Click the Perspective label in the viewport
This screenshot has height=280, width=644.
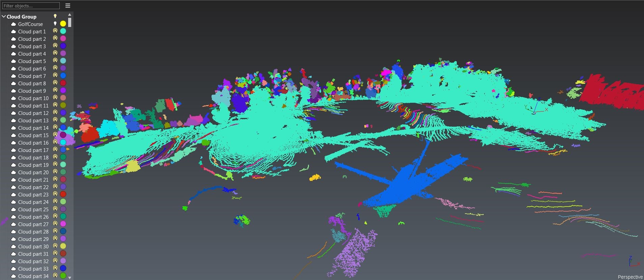point(630,277)
